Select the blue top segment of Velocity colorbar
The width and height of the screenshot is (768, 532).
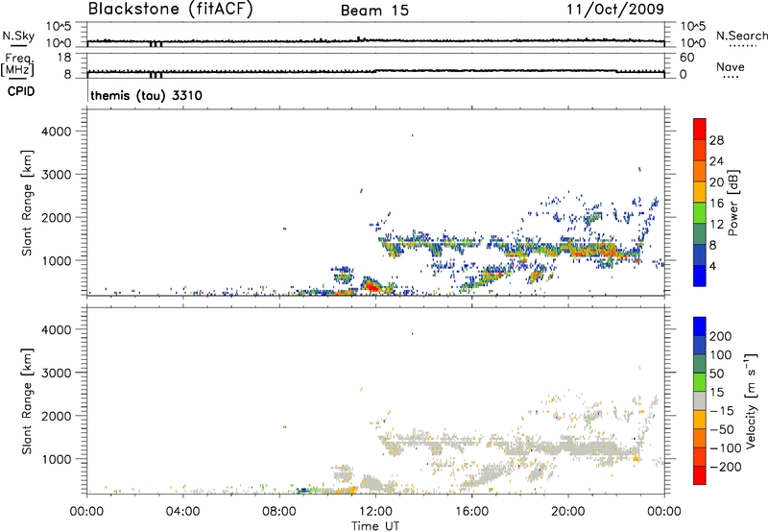pos(700,326)
